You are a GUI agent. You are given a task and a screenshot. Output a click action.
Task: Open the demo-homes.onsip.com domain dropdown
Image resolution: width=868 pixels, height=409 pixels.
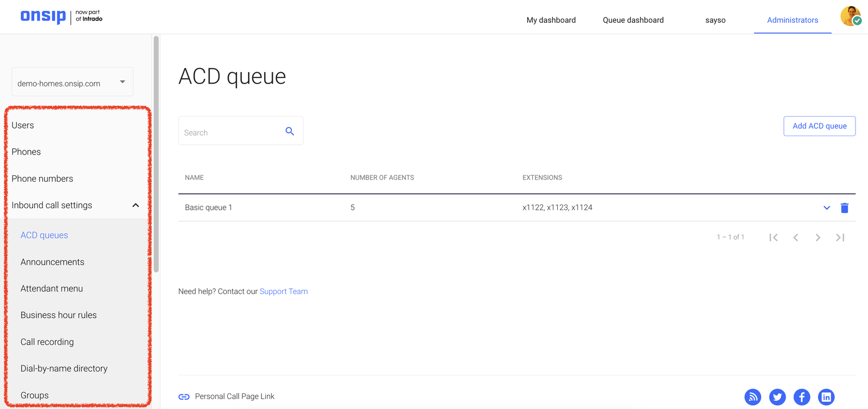point(72,82)
